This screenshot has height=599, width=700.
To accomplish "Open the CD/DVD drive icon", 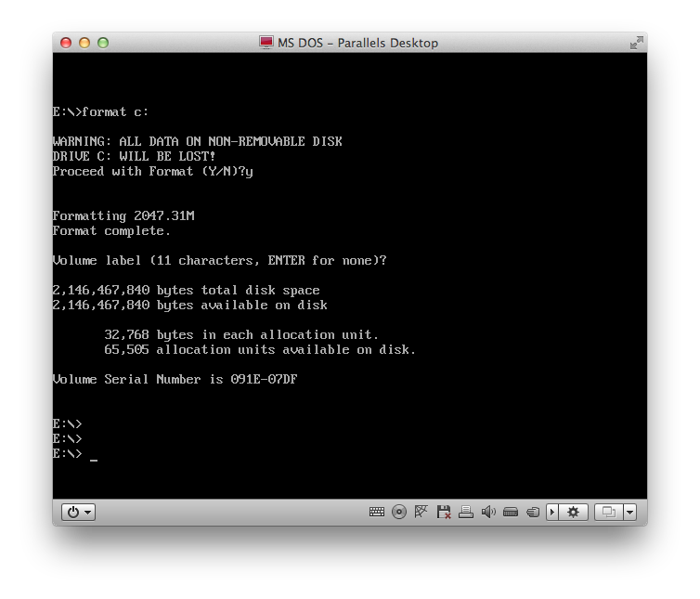I will pyautogui.click(x=398, y=512).
